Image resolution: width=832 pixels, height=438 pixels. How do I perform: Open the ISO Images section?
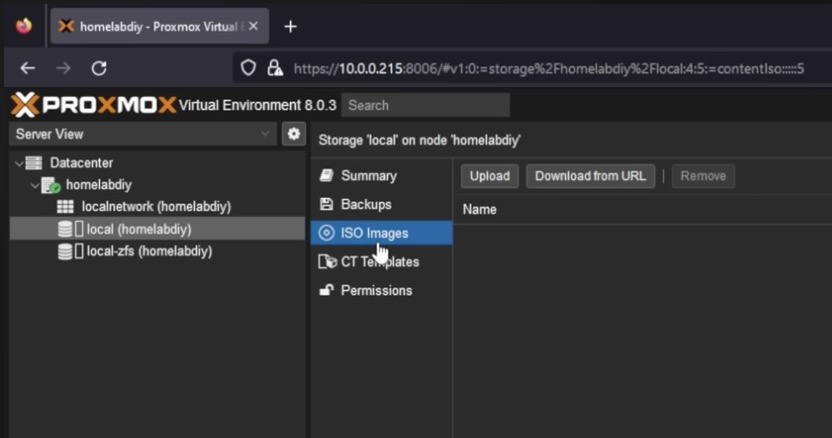(382, 233)
